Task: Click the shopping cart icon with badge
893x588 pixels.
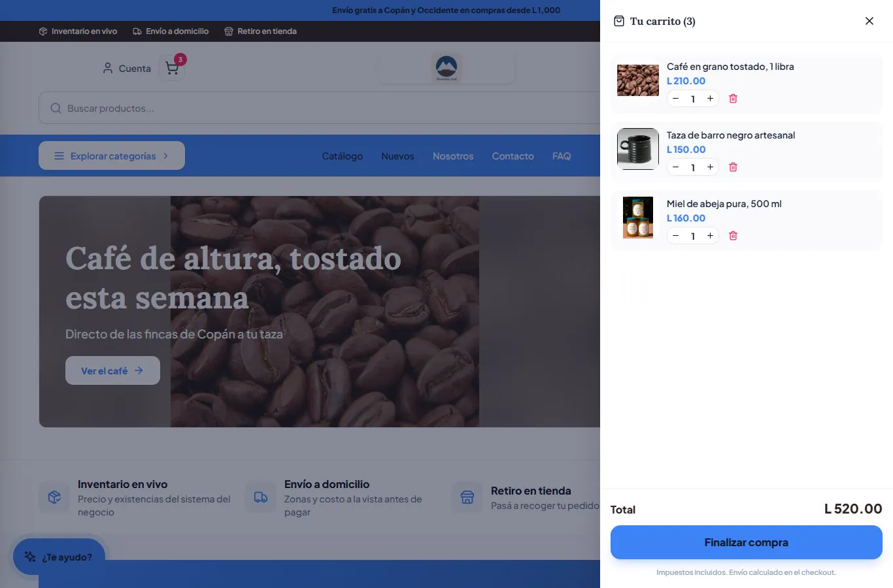Action: (x=173, y=68)
